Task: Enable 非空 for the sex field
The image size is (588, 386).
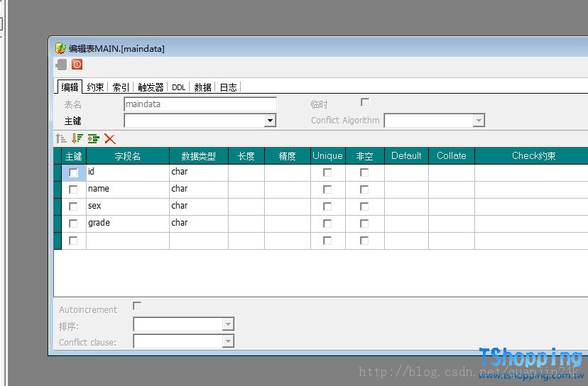Action: tap(364, 206)
